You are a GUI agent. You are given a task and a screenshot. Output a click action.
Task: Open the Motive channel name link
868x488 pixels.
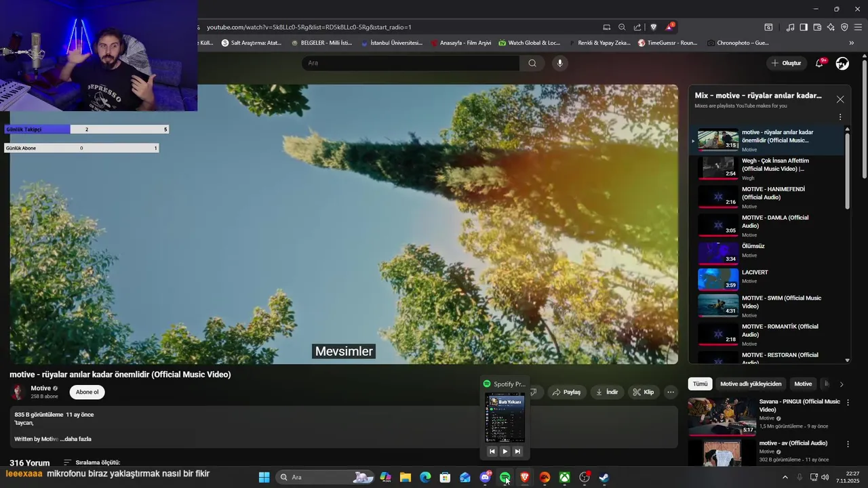tap(41, 388)
